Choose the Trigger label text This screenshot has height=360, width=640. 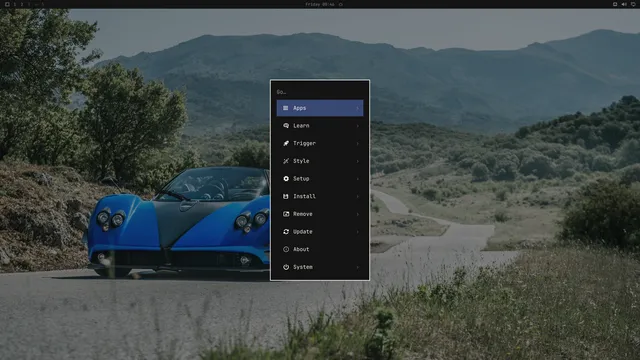(x=304, y=143)
